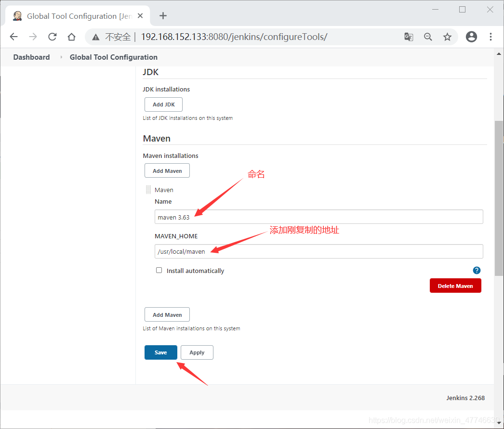
Task: Reload the Jenkins page
Action: click(x=53, y=37)
